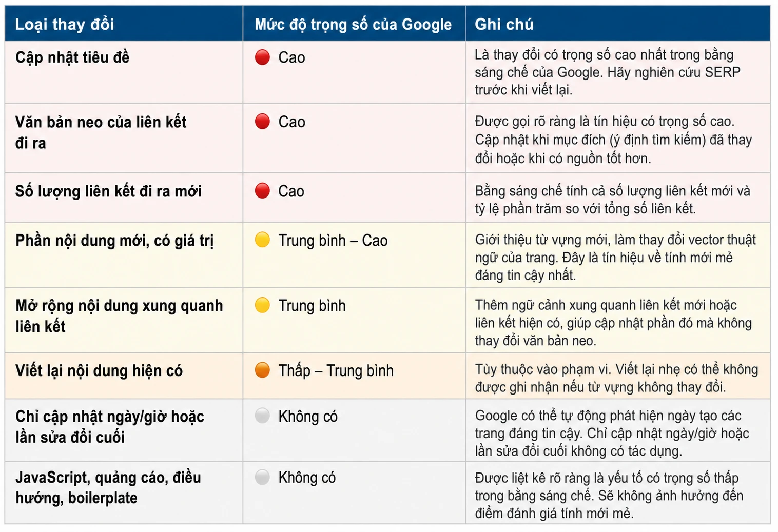Click the Văn bản neo của liên kết đi ra label

[101, 132]
